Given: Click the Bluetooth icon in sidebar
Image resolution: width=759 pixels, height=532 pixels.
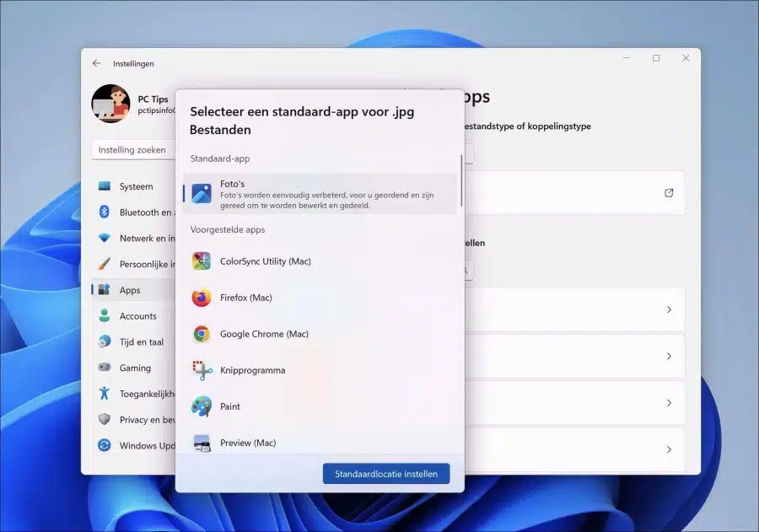Looking at the screenshot, I should pyautogui.click(x=104, y=212).
